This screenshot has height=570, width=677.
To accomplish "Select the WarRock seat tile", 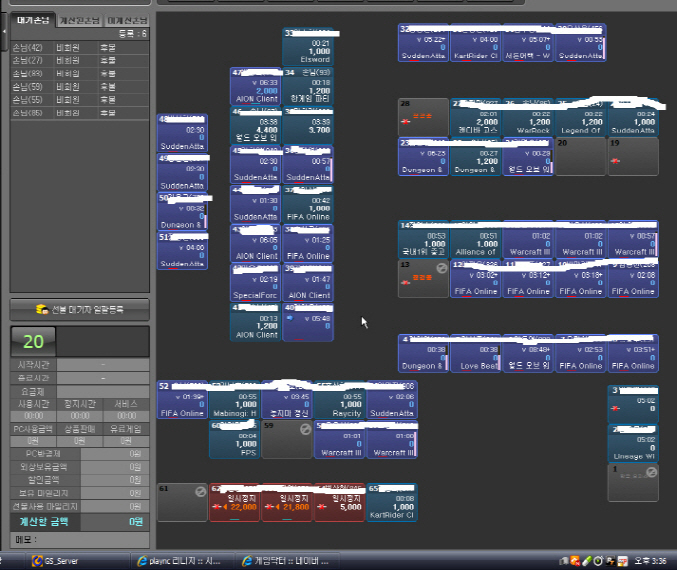I will click(x=528, y=117).
